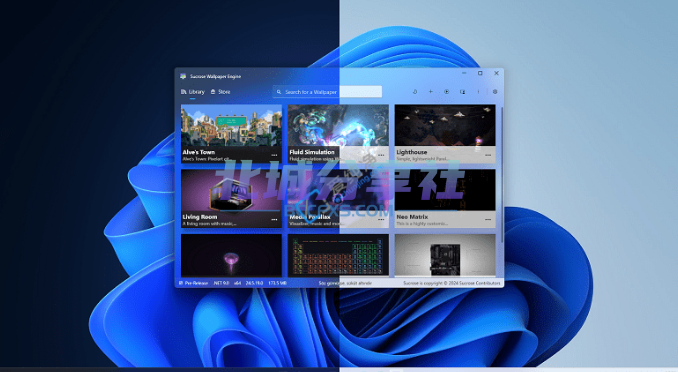Open more options for Lighthouse
678x372 pixels.
488,155
